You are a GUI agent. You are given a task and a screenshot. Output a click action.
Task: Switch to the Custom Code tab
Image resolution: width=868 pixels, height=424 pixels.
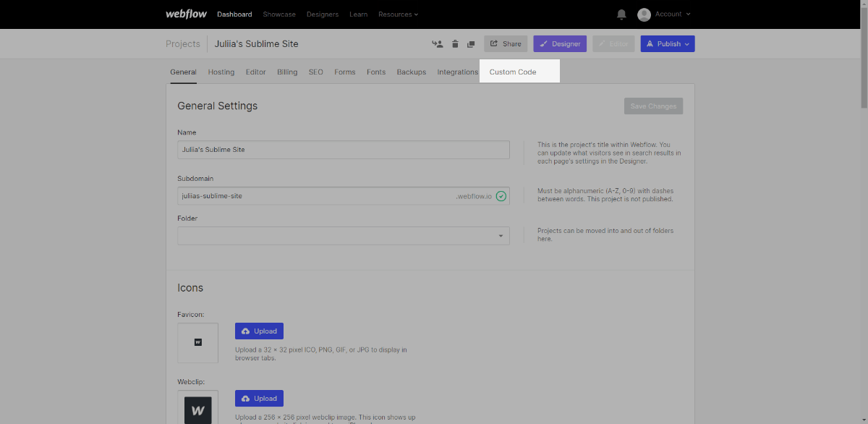pyautogui.click(x=513, y=72)
